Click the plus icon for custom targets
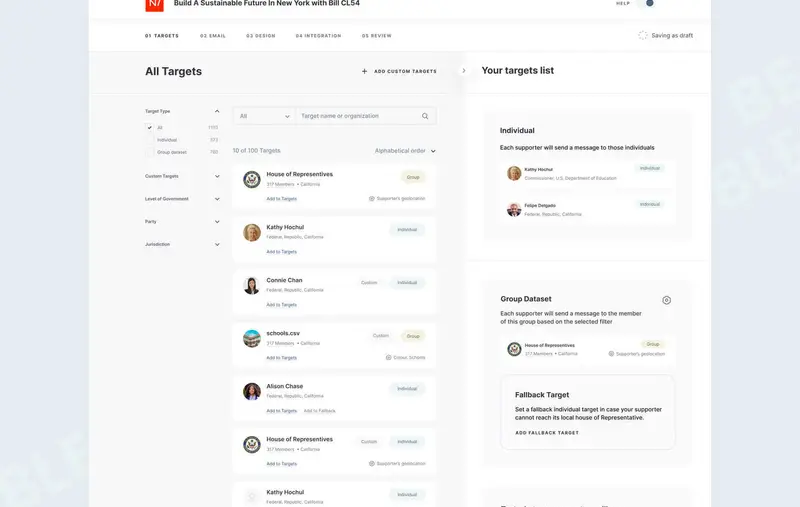 [x=364, y=71]
